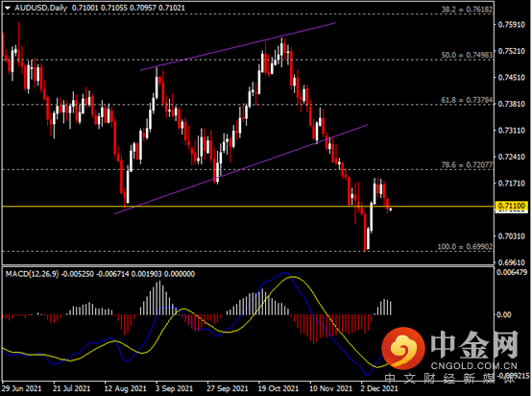Screen dimensions: 532x396
Task: Click the 2 Dec 2021 date marker
Action: (x=379, y=388)
